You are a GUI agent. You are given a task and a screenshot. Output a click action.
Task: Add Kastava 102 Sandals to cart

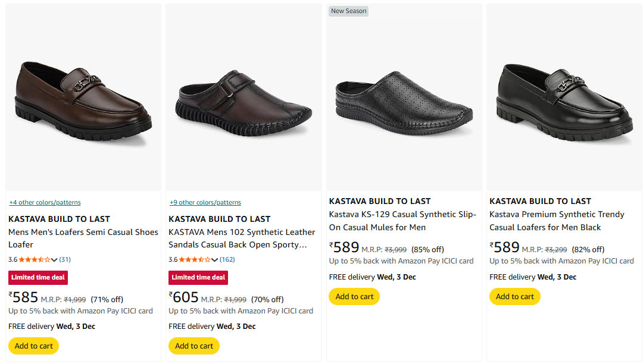coord(194,346)
